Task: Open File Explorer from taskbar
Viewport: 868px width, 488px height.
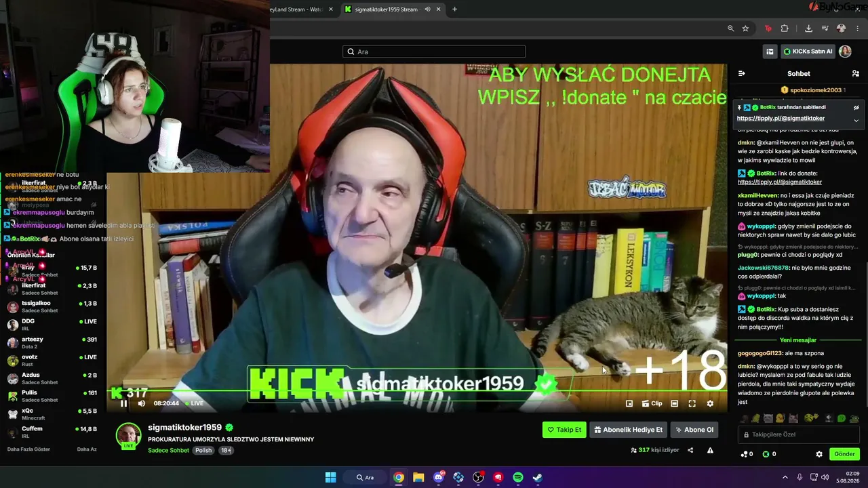Action: click(x=418, y=477)
